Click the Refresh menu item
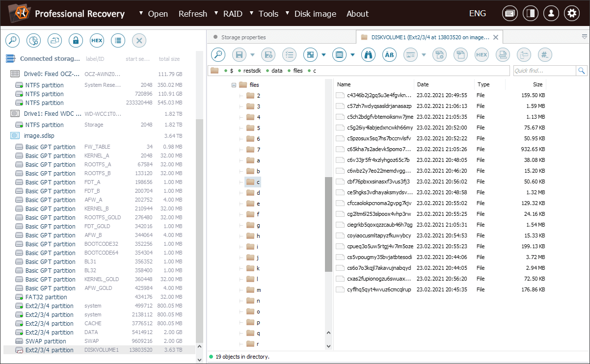 (x=193, y=14)
